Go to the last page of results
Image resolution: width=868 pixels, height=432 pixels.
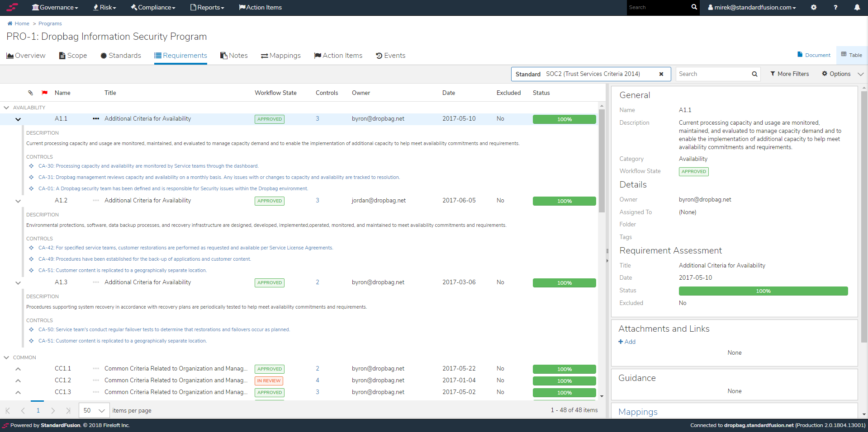pos(68,411)
